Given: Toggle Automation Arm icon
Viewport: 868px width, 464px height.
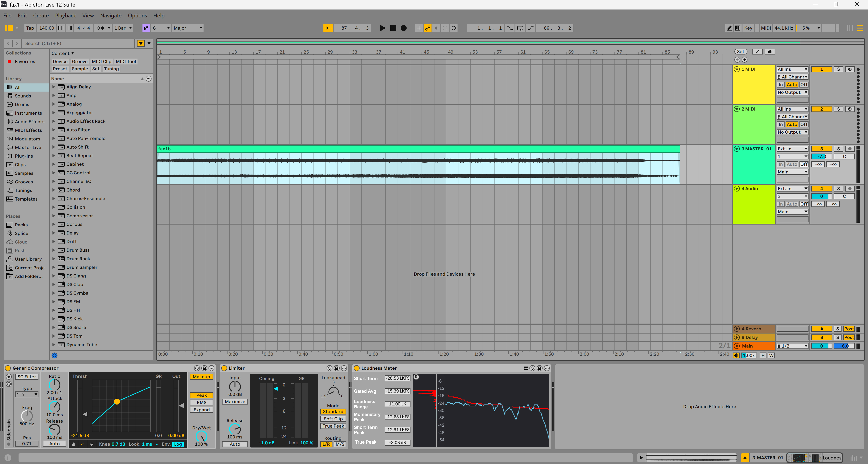Looking at the screenshot, I should coord(428,28).
